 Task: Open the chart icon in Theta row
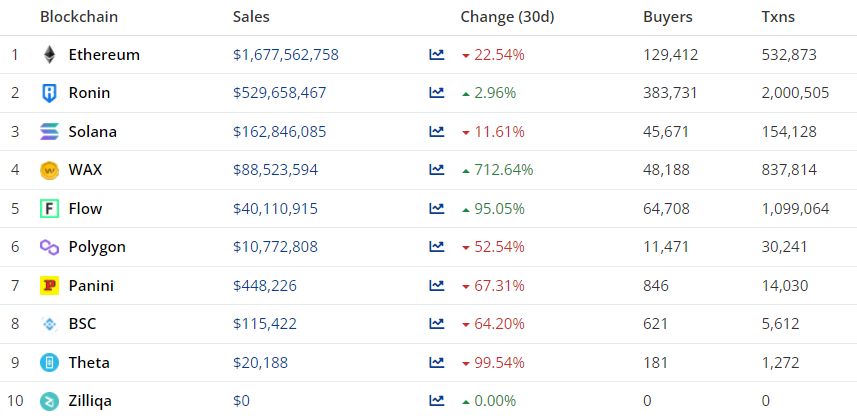coord(437,363)
